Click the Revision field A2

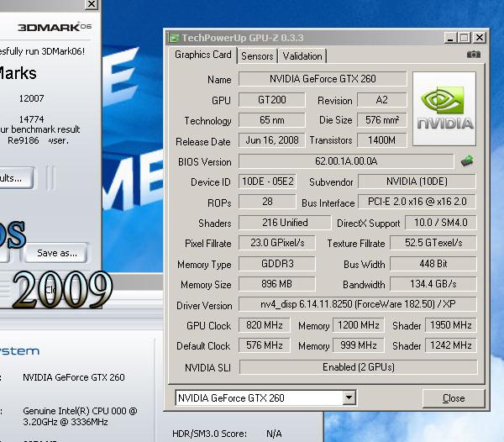point(381,100)
